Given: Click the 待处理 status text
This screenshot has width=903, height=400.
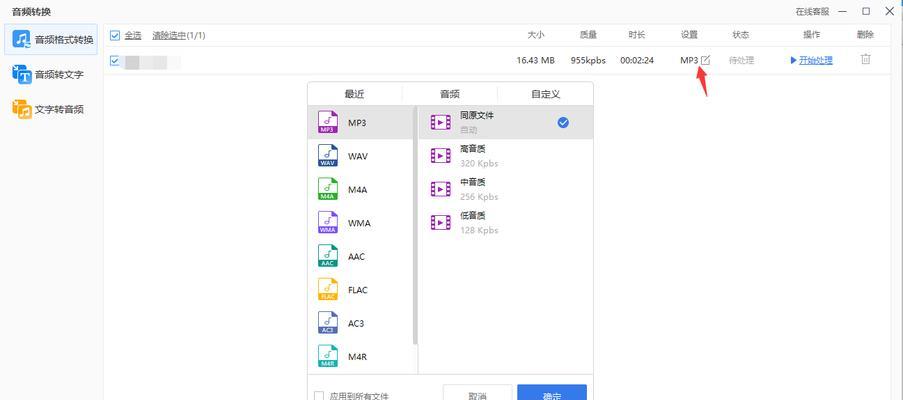Looking at the screenshot, I should pyautogui.click(x=741, y=60).
